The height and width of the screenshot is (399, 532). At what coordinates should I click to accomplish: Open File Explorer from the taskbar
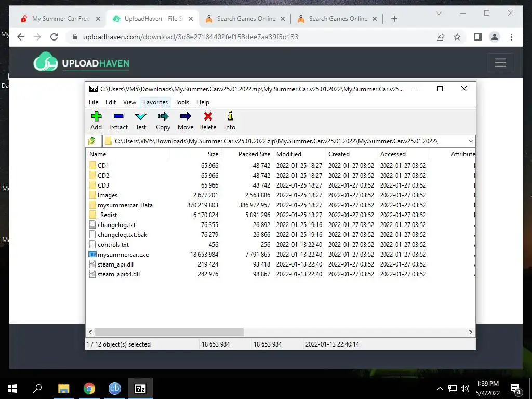(63, 389)
